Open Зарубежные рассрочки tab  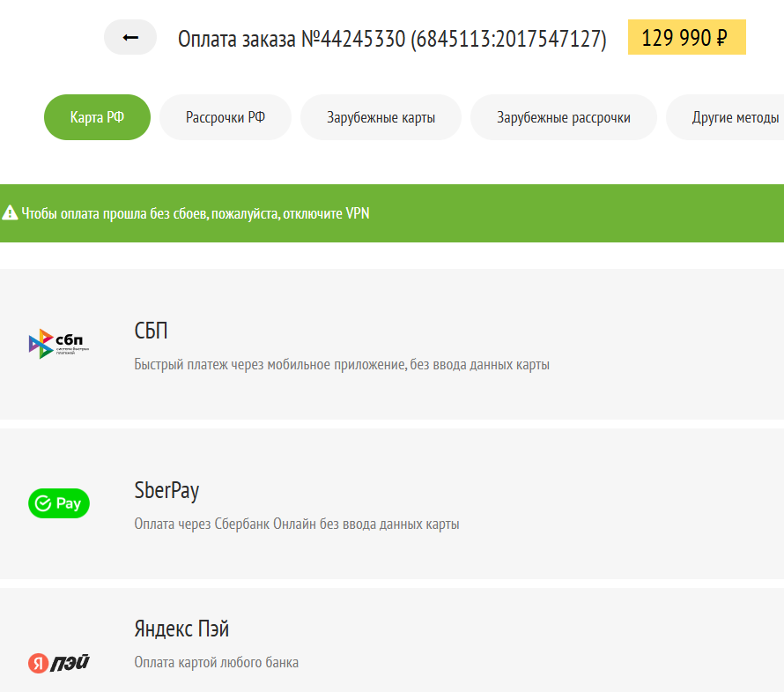coord(563,117)
